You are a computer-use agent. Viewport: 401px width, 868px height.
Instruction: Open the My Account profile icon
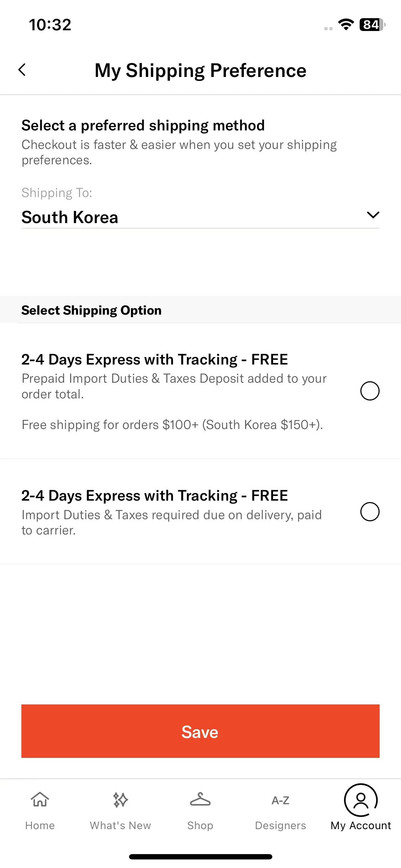coord(361,800)
